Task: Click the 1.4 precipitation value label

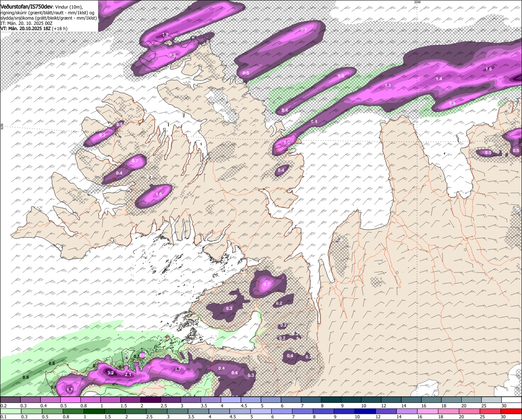Action: click(x=439, y=79)
